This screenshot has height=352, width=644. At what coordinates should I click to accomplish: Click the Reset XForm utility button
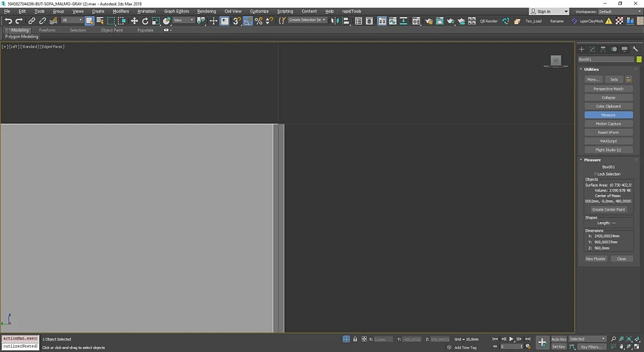pyautogui.click(x=609, y=132)
